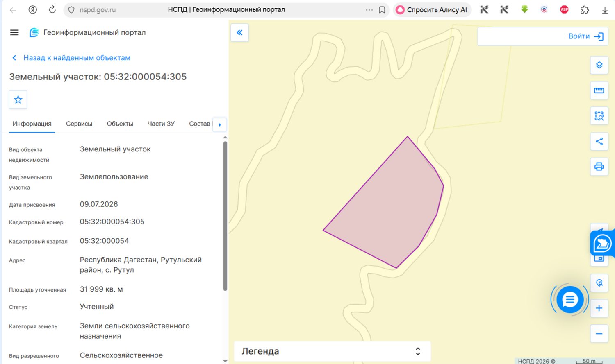The height and width of the screenshot is (364, 615).
Task: Open the map layers icon
Action: (x=599, y=65)
